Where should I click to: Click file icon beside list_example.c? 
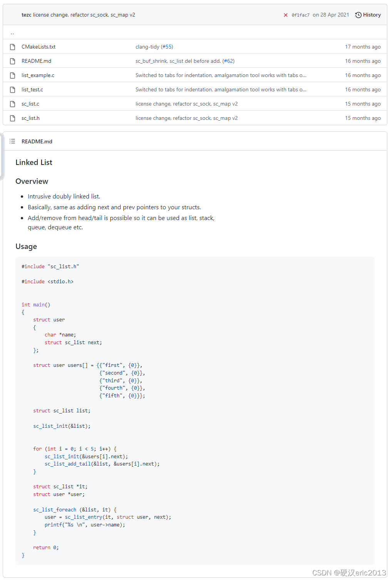click(x=13, y=75)
